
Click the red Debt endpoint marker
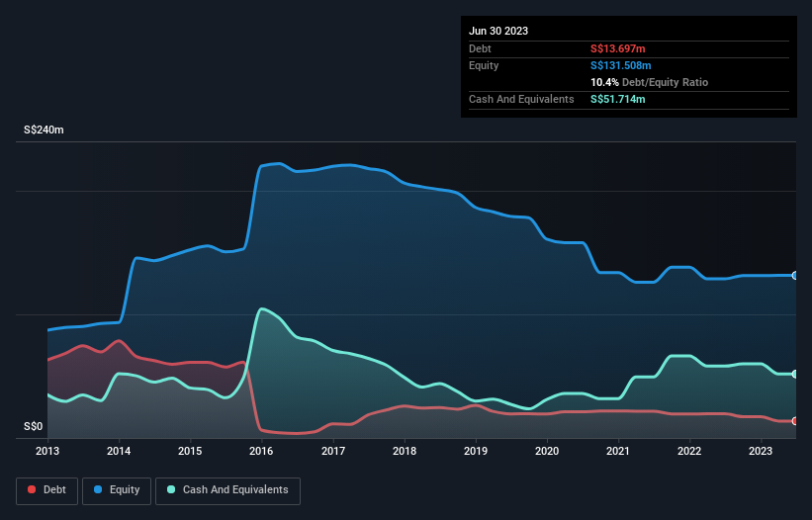[795, 421]
